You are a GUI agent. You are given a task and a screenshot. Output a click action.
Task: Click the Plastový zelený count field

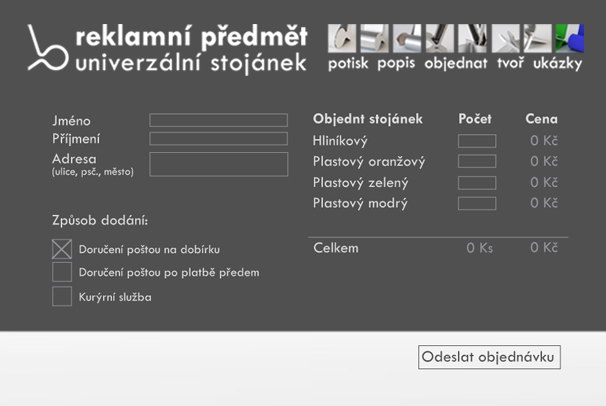(476, 183)
